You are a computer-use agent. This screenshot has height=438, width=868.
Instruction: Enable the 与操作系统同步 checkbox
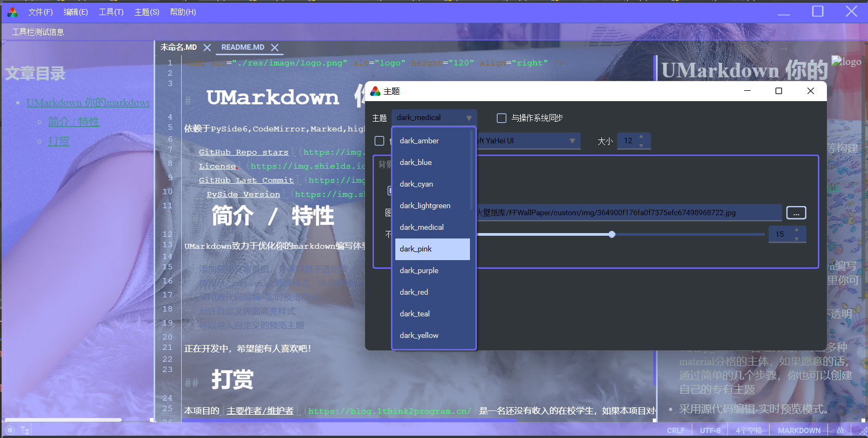click(x=501, y=118)
